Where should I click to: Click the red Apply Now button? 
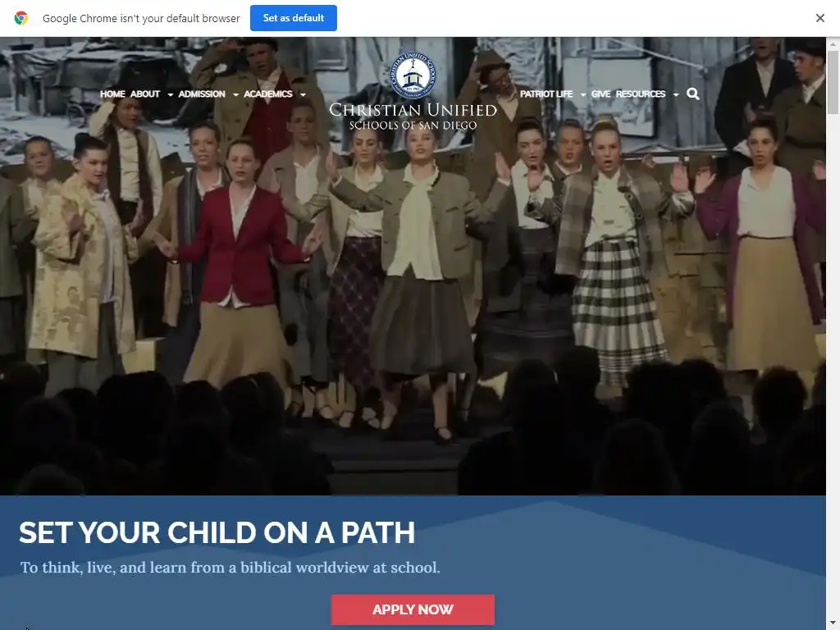pyautogui.click(x=413, y=609)
